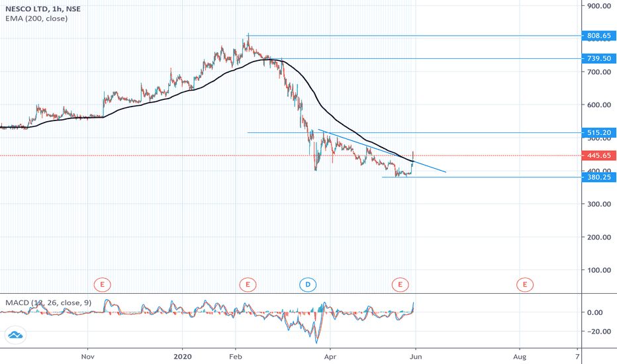Open the future earnings marker near August
Screen dimensions: 617x364
click(x=525, y=284)
